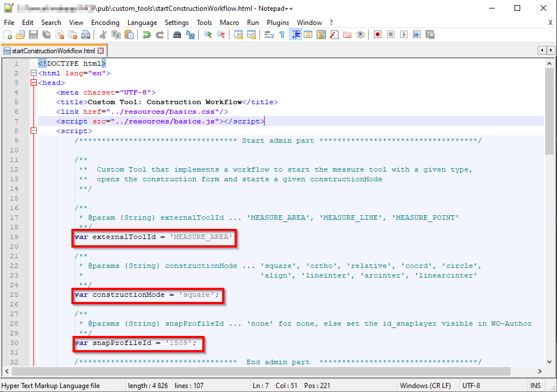Open the Macro menu
The width and height of the screenshot is (557, 392).
(x=229, y=23)
